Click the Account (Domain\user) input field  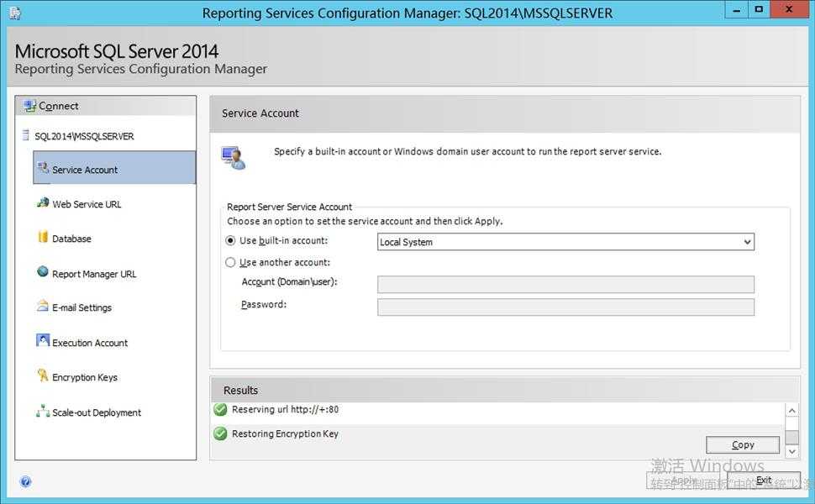[x=565, y=284]
